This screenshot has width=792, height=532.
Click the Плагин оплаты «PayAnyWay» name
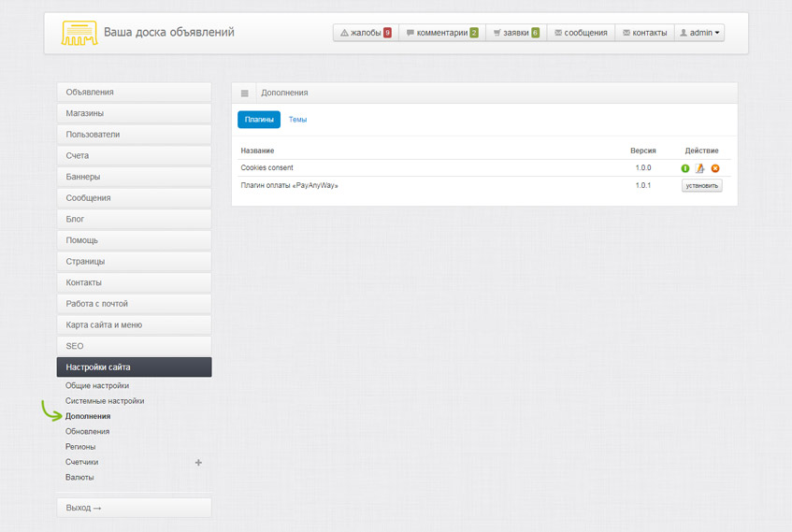[290, 185]
